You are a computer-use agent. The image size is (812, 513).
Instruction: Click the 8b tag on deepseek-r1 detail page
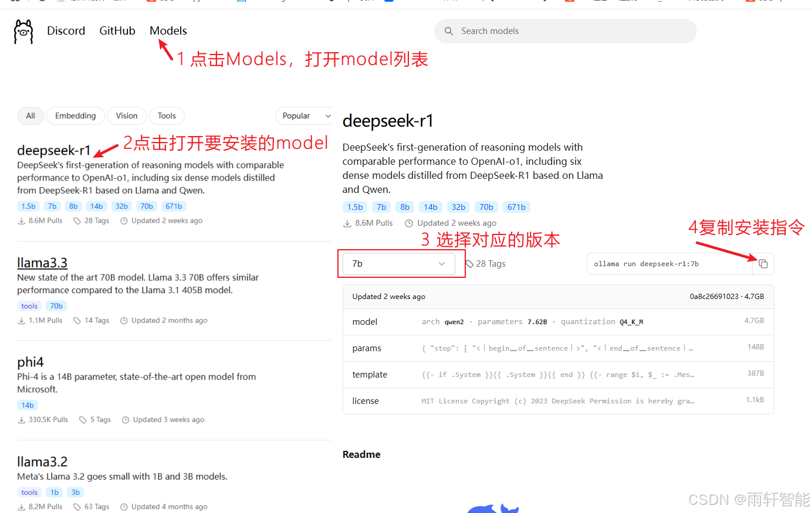tap(405, 207)
